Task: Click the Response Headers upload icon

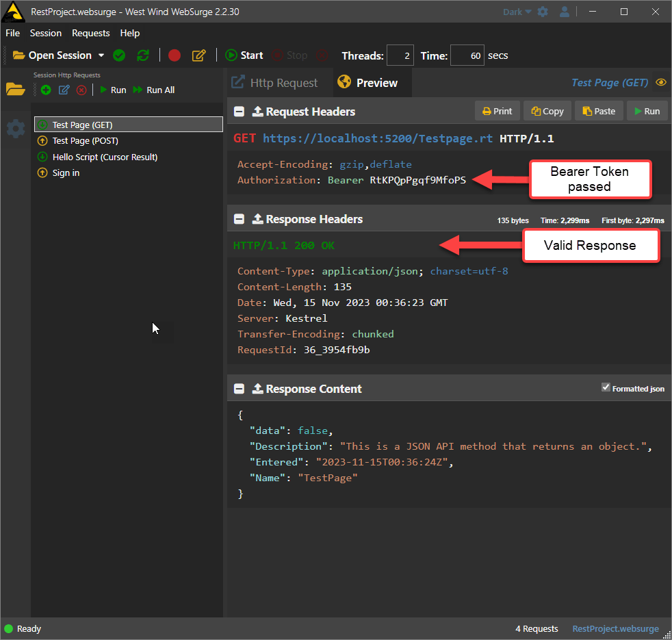Action: coord(257,219)
